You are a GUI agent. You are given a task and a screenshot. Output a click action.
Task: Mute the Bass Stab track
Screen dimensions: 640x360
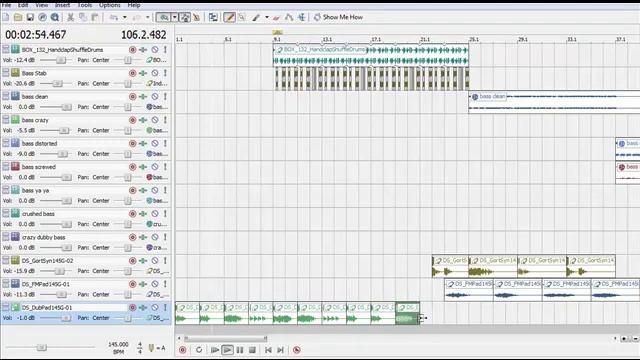pyautogui.click(x=155, y=73)
